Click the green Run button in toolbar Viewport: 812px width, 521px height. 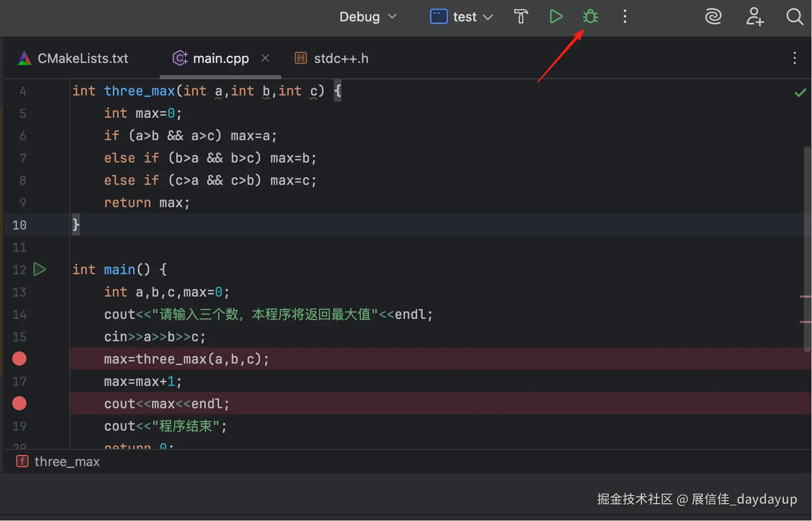[x=556, y=17]
